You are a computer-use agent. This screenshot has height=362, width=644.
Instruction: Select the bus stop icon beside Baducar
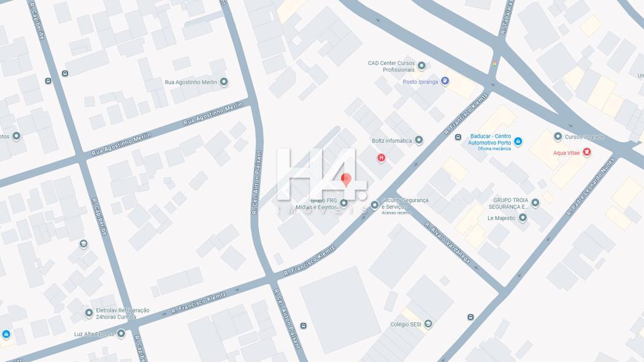tap(458, 137)
